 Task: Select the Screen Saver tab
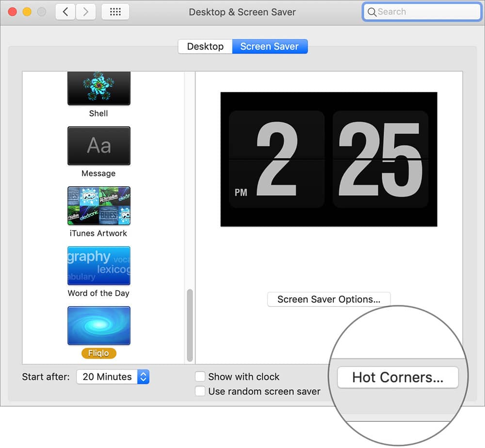click(270, 46)
